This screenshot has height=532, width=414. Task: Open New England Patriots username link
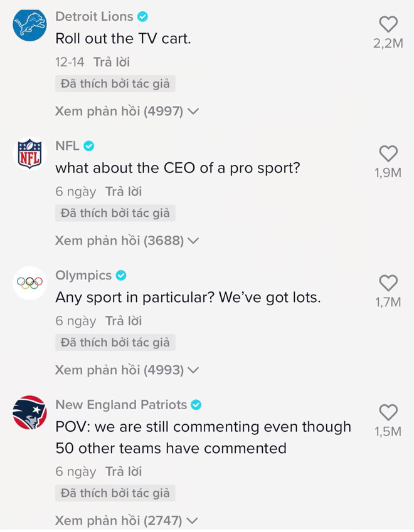point(121,405)
